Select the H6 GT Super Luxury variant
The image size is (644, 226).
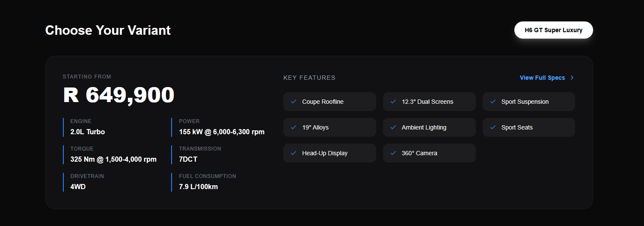[553, 30]
